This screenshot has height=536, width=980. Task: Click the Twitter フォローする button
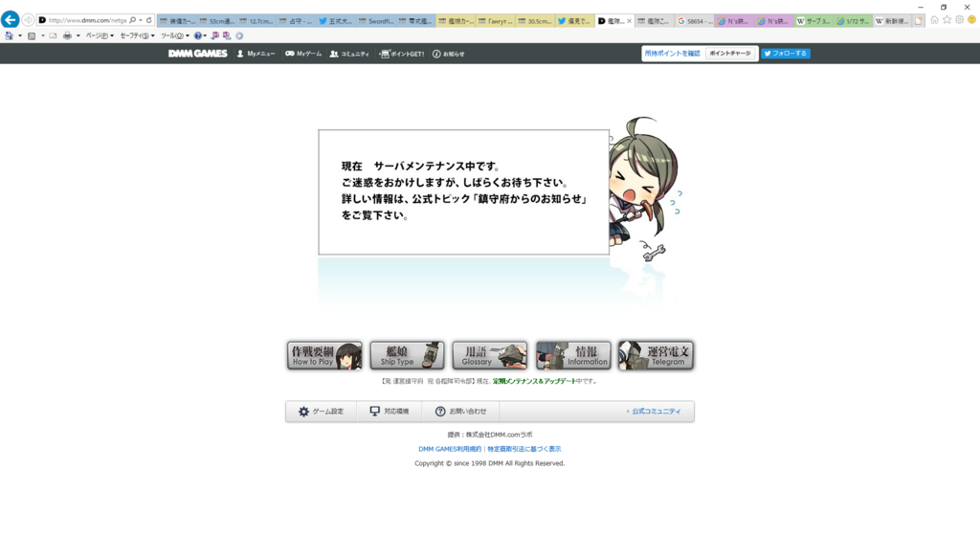click(786, 54)
